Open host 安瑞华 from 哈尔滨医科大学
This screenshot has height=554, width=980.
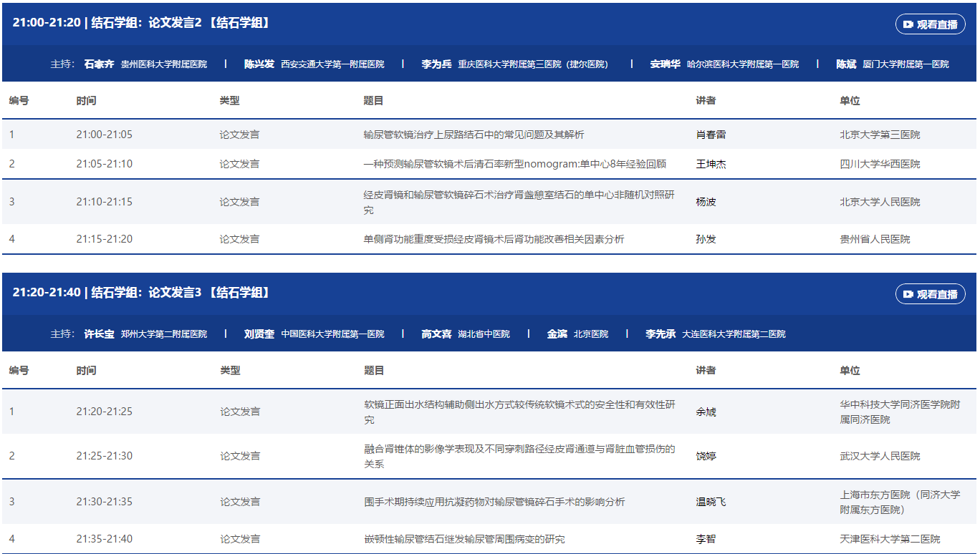tap(665, 64)
